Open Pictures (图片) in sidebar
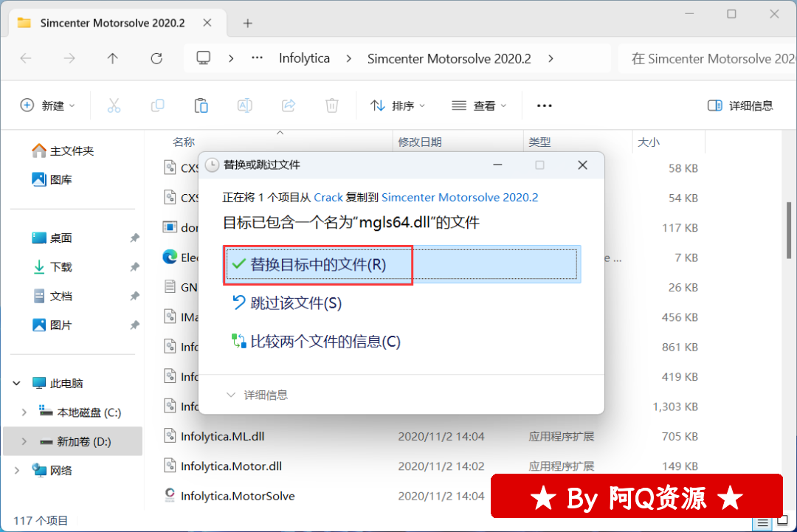Viewport: 797px width, 532px height. 52,325
